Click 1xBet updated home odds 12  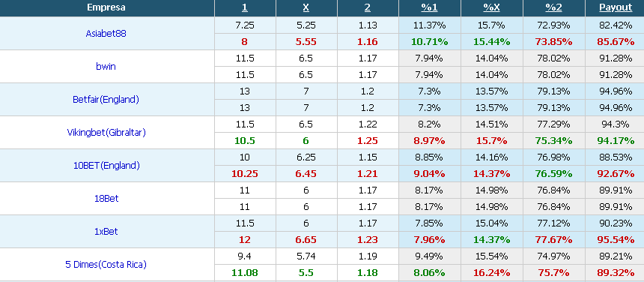tap(245, 240)
